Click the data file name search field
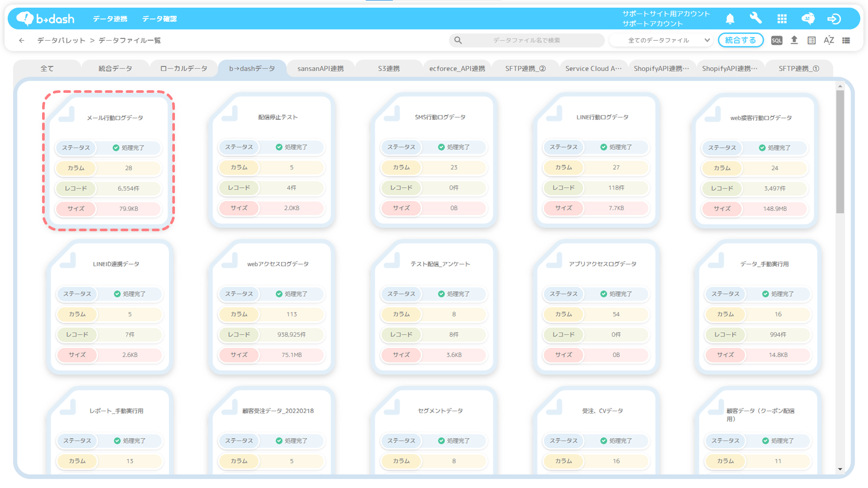Screen dimensions: 868x488 pyautogui.click(x=526, y=40)
